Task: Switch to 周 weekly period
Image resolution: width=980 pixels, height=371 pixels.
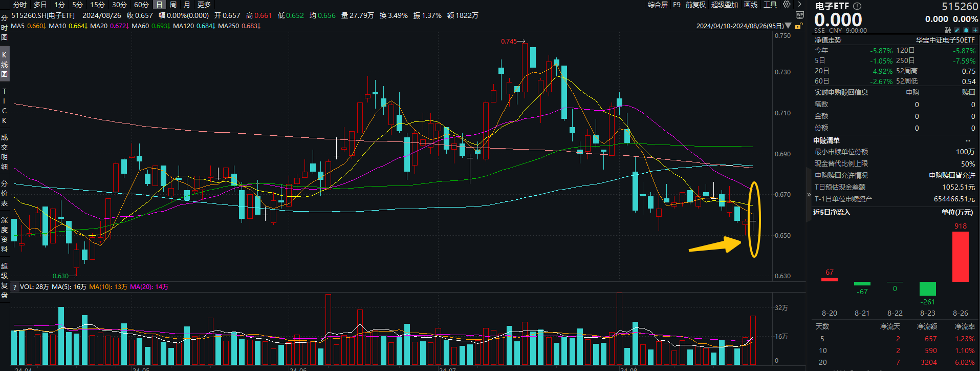Action: coord(173,5)
